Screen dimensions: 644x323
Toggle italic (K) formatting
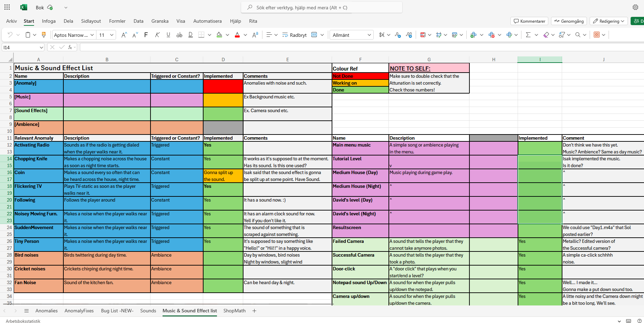[157, 35]
